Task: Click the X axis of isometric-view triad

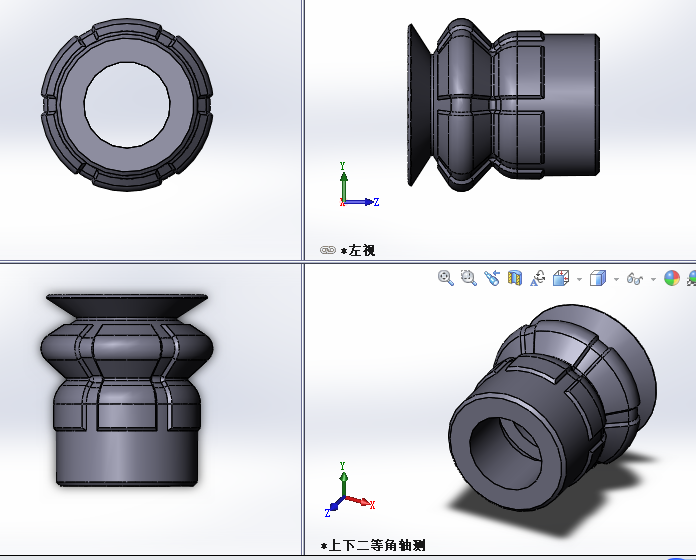Action: (360, 501)
